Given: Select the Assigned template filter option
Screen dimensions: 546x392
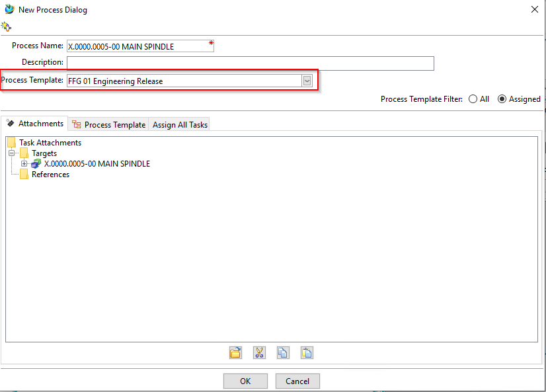Looking at the screenshot, I should [x=502, y=99].
